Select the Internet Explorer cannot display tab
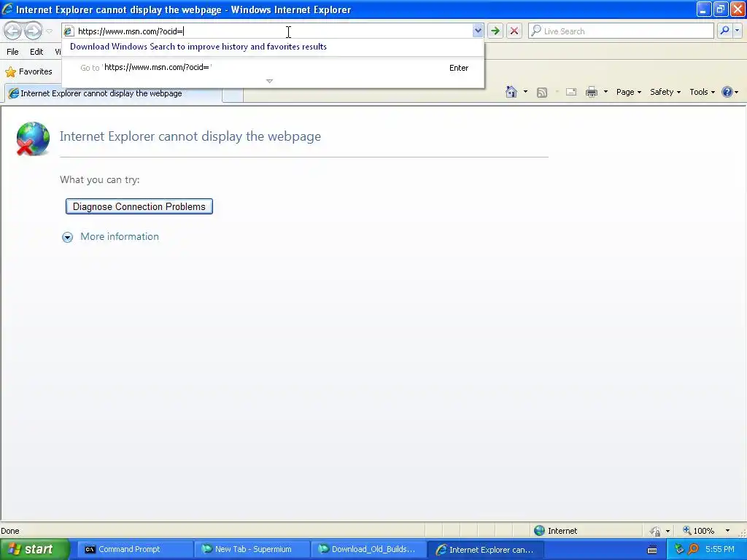 point(113,93)
